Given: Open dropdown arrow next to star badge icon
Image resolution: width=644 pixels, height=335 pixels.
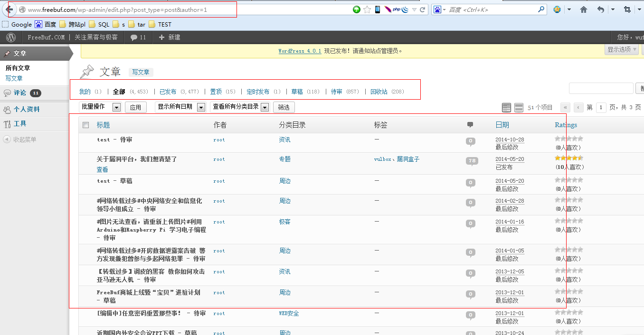Looking at the screenshot, I should pyautogui.click(x=569, y=9).
